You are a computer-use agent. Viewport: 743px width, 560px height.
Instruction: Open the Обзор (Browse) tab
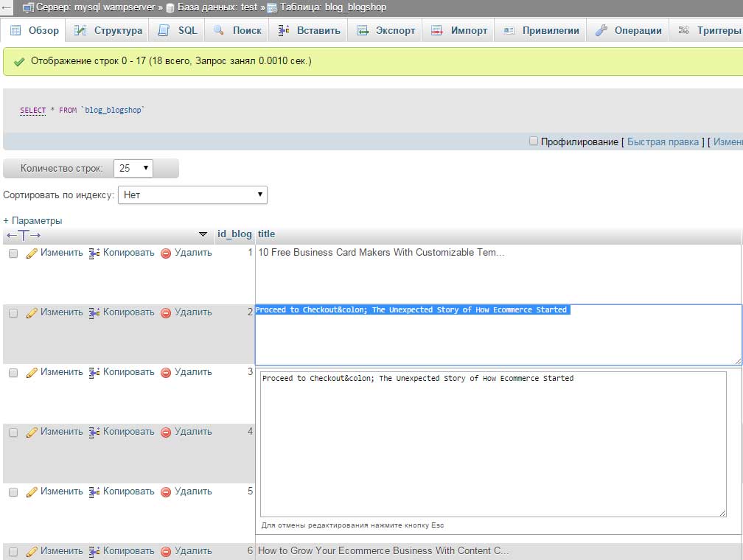(x=34, y=30)
